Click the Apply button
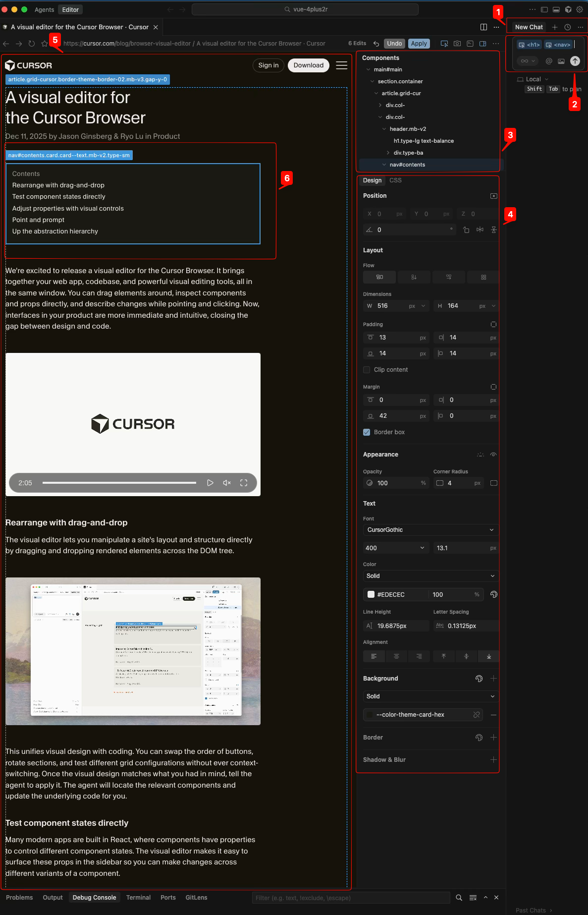Screen dimensions: 588x915 (x=419, y=44)
